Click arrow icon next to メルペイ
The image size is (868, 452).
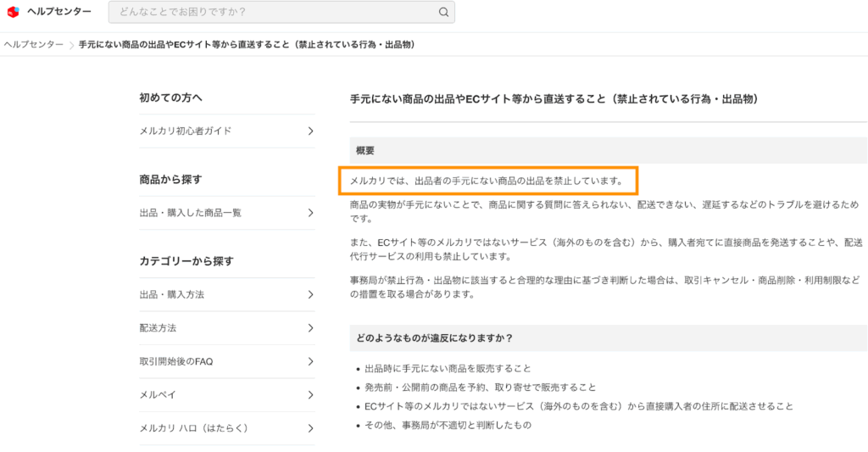[x=310, y=394]
